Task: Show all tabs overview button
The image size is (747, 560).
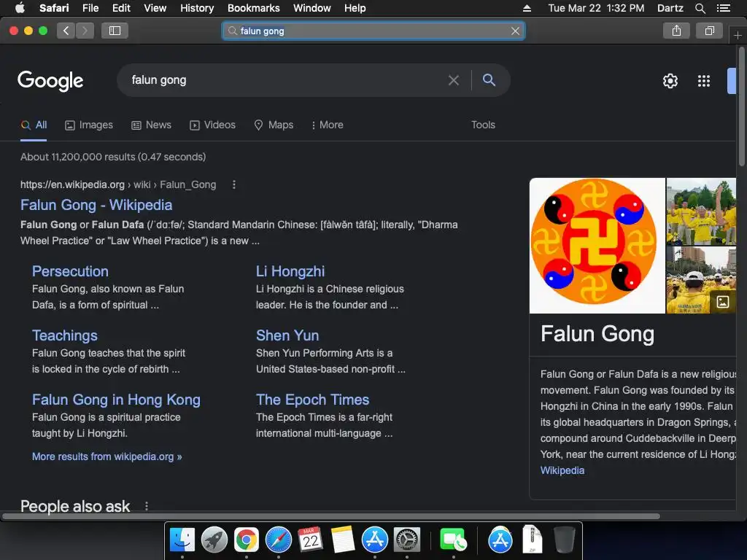Action: (x=709, y=31)
